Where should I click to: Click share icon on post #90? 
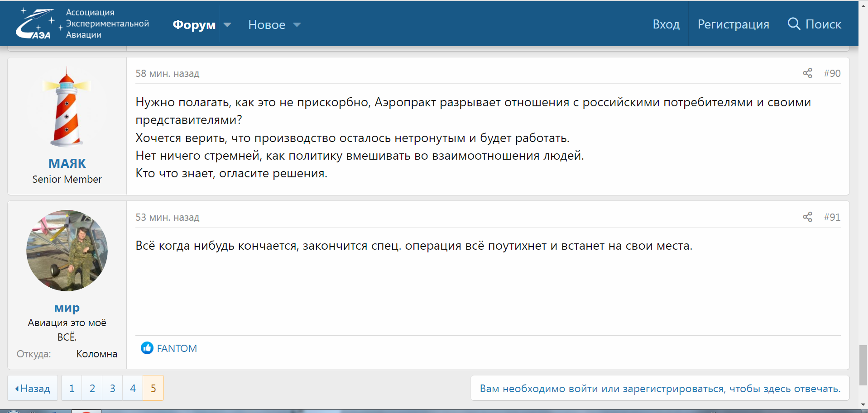coord(807,73)
